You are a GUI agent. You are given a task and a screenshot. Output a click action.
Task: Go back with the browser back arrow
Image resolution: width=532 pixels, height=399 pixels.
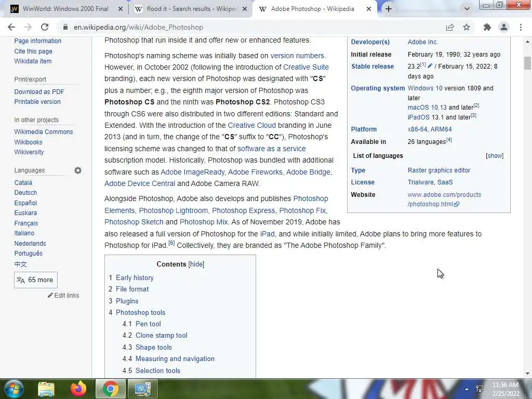pyautogui.click(x=11, y=27)
